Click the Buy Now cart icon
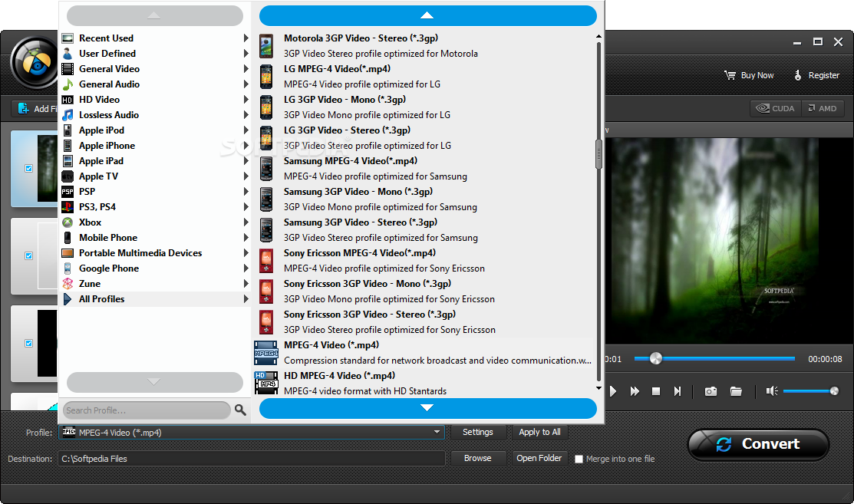This screenshot has height=504, width=854. point(730,75)
